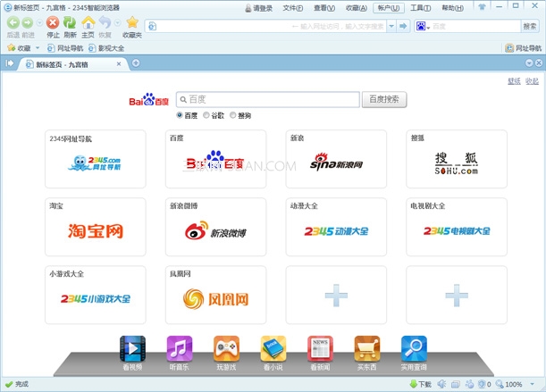Select the 百度 radio button
The image size is (546, 392).
(x=180, y=115)
